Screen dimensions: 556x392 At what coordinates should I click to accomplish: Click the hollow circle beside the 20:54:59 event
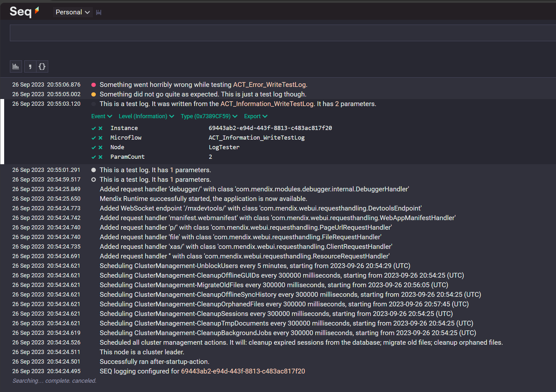click(93, 180)
